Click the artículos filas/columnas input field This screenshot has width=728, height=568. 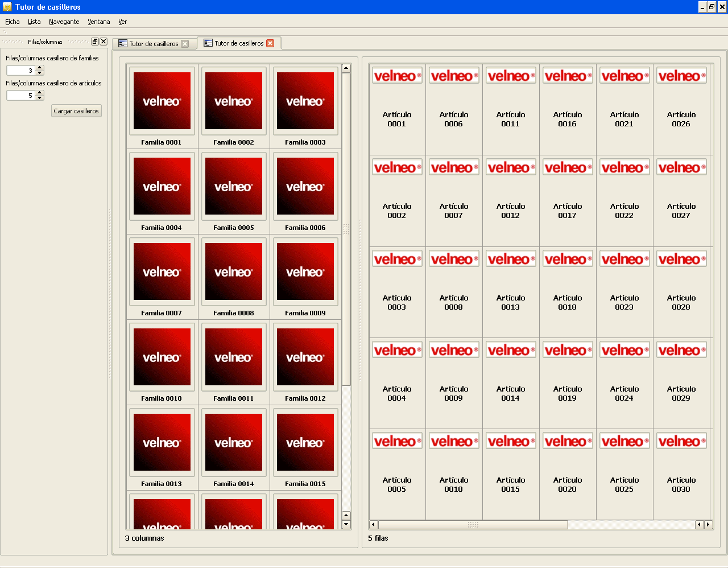point(21,96)
